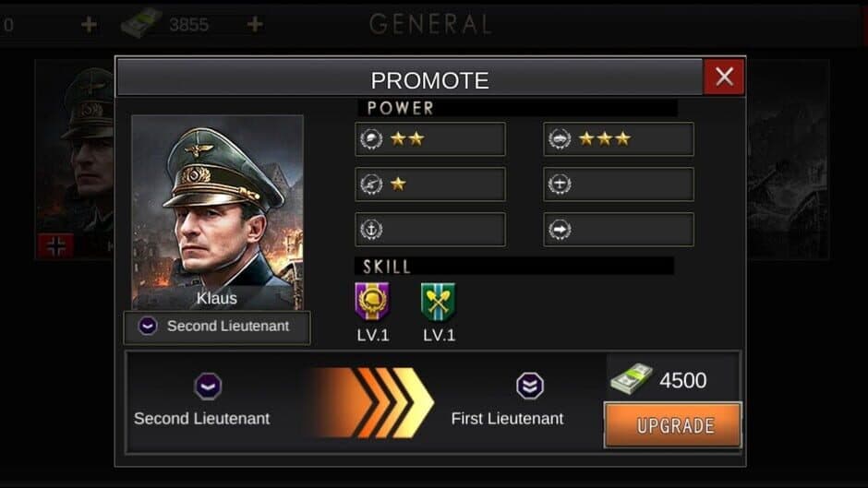Click the cash stack icon beside 4500

[x=631, y=377]
